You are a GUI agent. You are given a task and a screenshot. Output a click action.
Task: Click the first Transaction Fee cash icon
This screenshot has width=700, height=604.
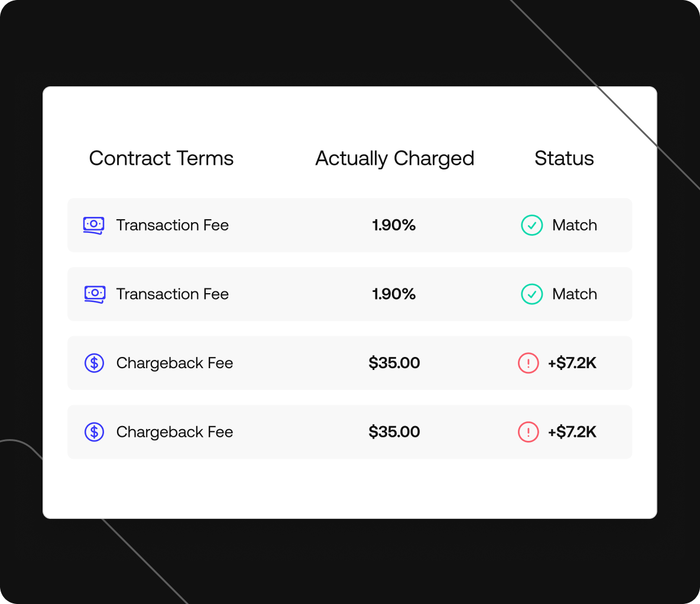pos(94,225)
